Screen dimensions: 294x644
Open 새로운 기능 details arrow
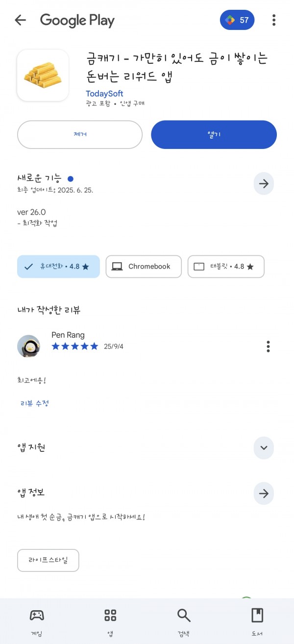264,184
